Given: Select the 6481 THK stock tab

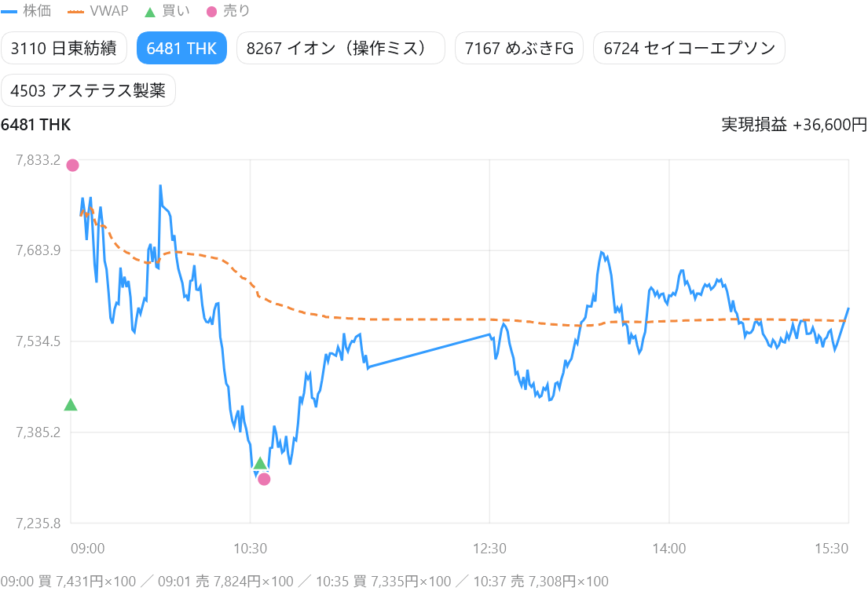Looking at the screenshot, I should click(181, 48).
